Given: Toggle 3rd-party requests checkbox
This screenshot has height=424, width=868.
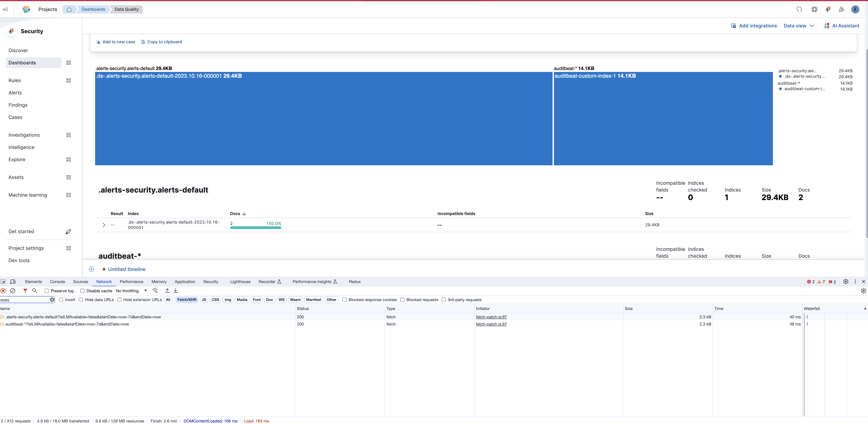Looking at the screenshot, I should pos(444,300).
